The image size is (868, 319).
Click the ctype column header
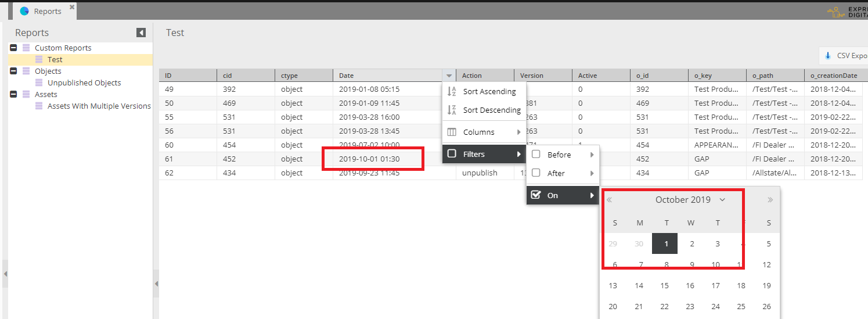pos(304,76)
